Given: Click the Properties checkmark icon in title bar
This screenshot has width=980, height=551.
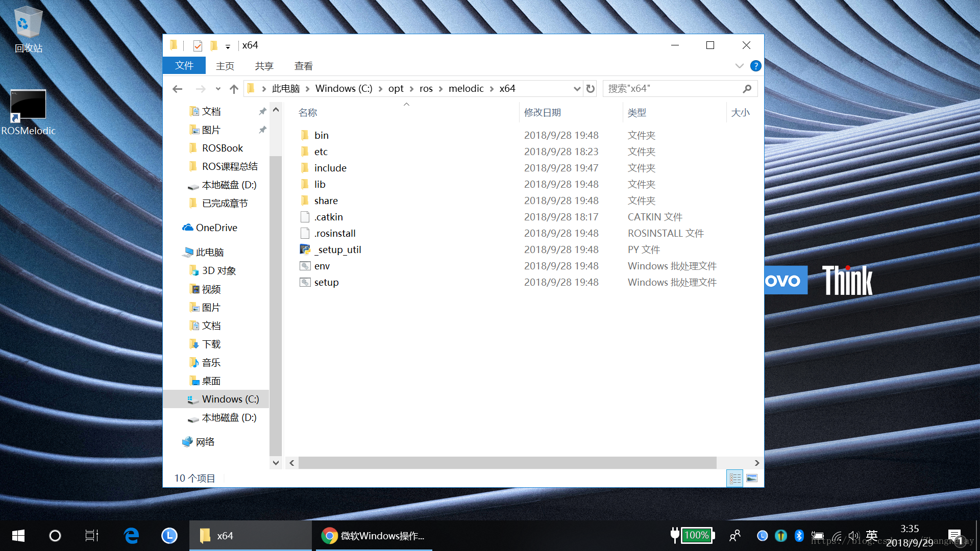Looking at the screenshot, I should click(198, 46).
